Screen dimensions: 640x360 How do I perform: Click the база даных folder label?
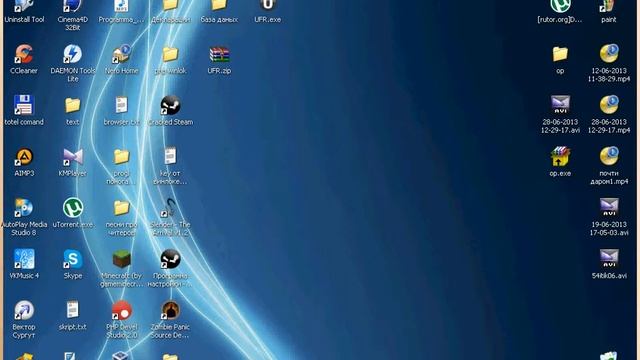point(219,20)
